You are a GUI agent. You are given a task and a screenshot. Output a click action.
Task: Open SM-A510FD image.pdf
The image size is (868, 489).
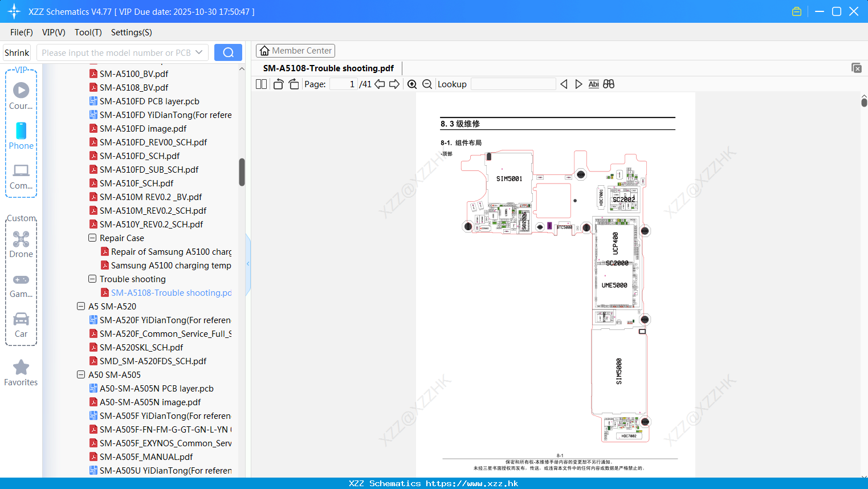coord(143,128)
